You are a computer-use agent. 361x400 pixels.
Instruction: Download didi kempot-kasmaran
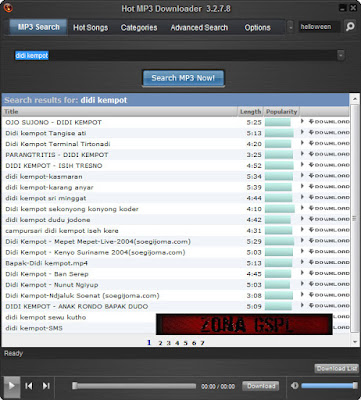pyautogui.click(x=329, y=176)
